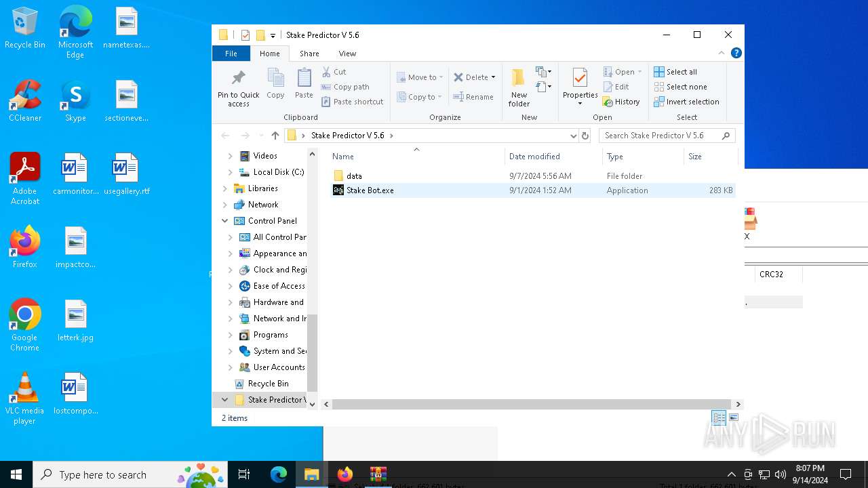Click the Properties quick access toolbar icon
868x488 pixels.
245,35
